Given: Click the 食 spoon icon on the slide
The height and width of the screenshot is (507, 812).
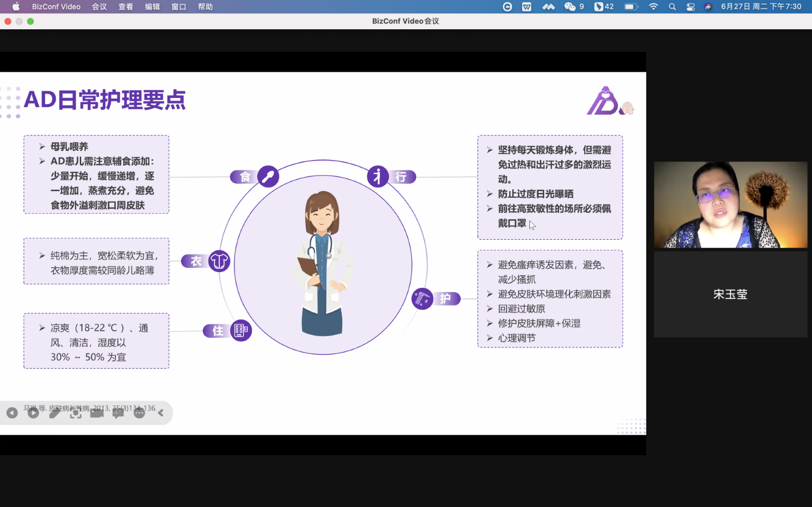Looking at the screenshot, I should (268, 177).
